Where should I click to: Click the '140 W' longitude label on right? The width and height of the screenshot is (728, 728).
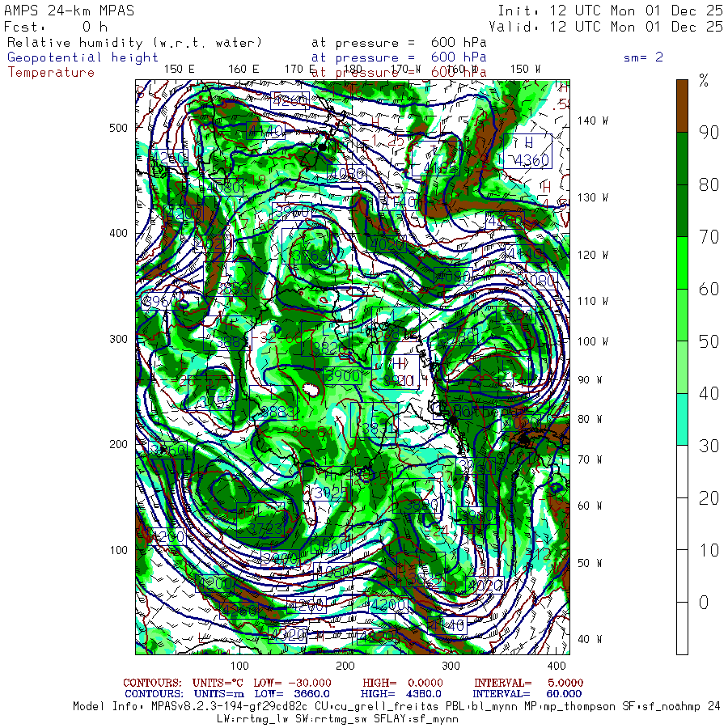pos(592,121)
